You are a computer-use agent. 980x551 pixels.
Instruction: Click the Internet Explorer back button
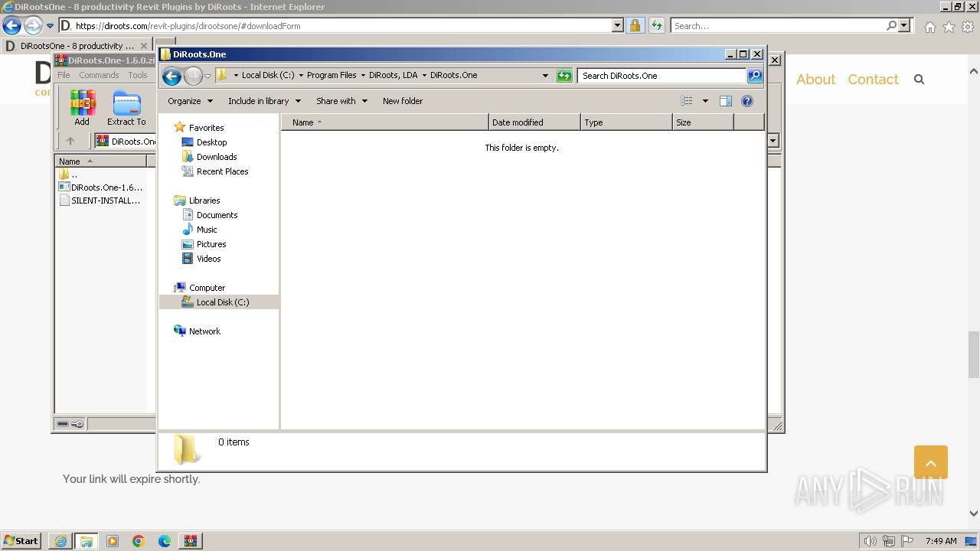[x=12, y=25]
